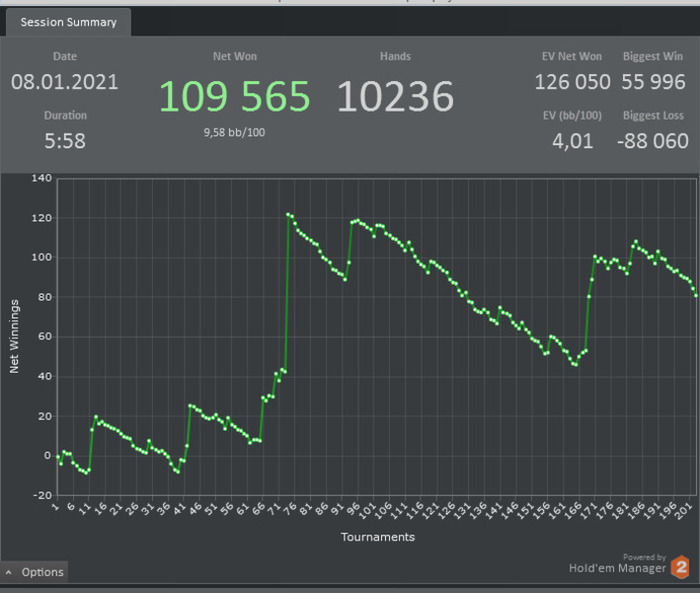
Task: Click the 201 tournament axis label
Action: coord(683,511)
